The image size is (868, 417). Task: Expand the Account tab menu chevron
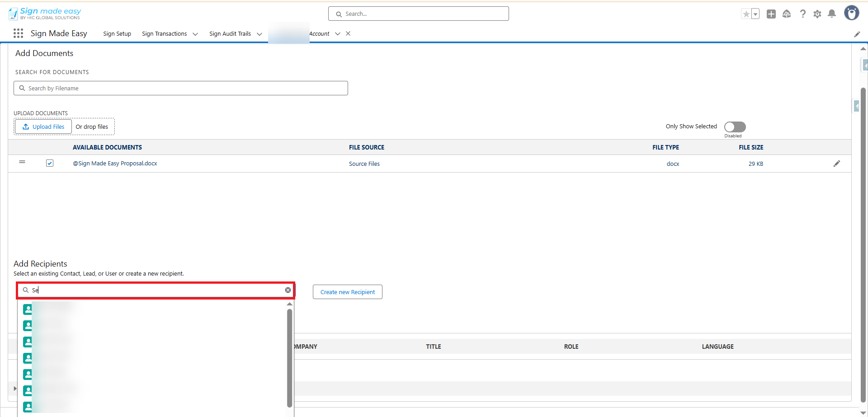coord(338,34)
